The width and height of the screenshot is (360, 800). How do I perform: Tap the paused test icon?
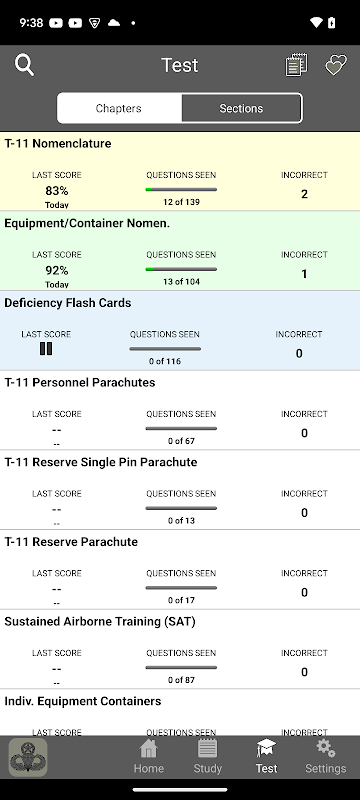pos(46,349)
